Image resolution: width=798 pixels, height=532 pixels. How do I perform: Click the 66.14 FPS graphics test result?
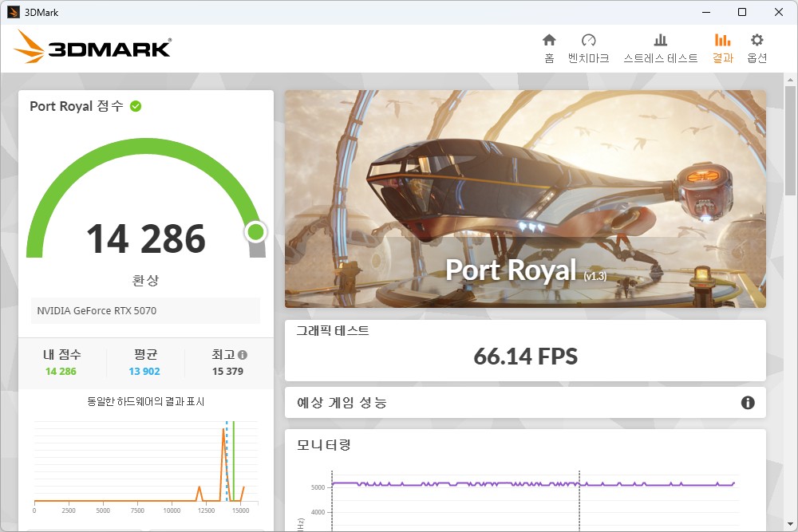[x=526, y=357]
